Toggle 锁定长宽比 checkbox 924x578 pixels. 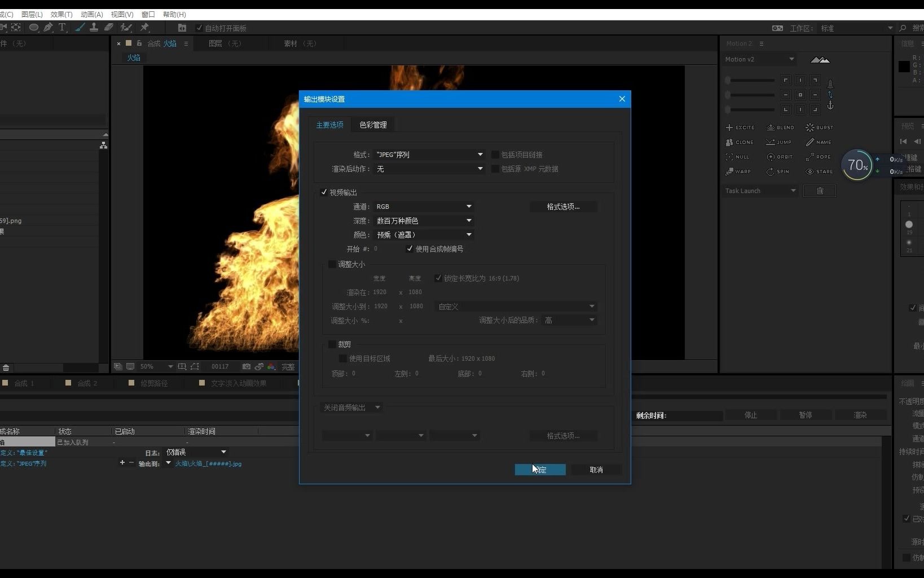438,278
